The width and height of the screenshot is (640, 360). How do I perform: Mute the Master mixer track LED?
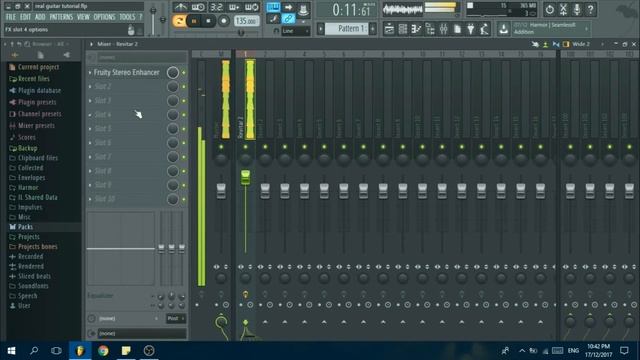pyautogui.click(x=221, y=147)
